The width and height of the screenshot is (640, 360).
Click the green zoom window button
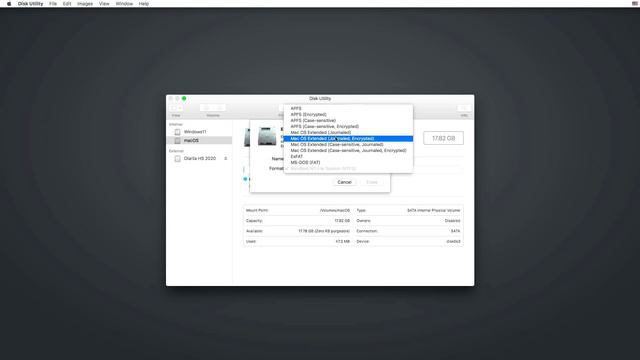click(x=184, y=98)
